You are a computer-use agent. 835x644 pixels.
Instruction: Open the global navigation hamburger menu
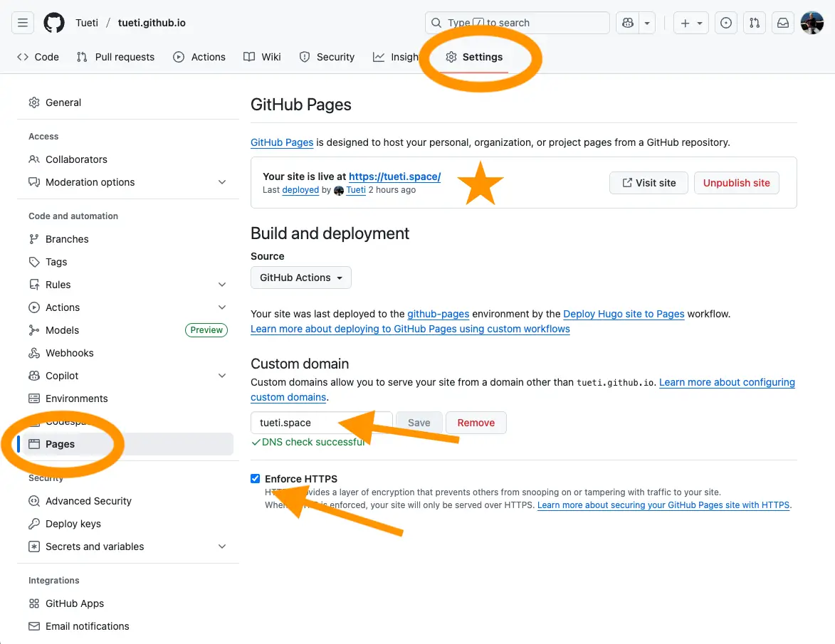pyautogui.click(x=22, y=22)
